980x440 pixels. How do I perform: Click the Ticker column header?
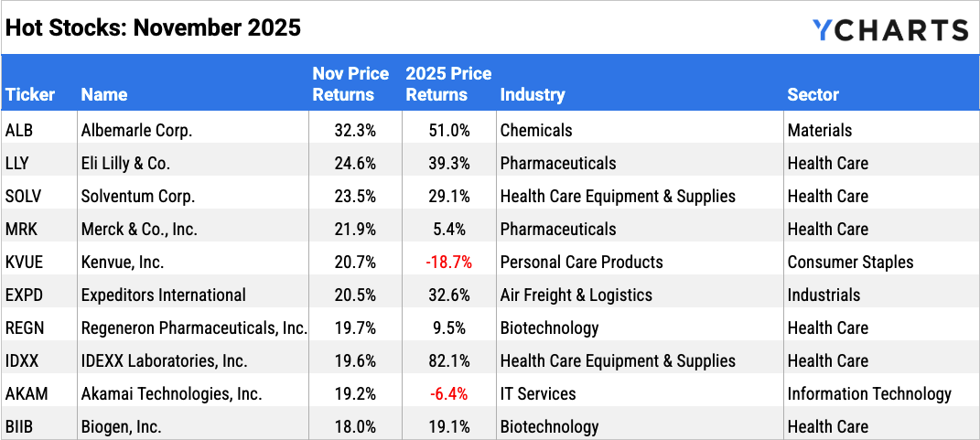pos(30,94)
